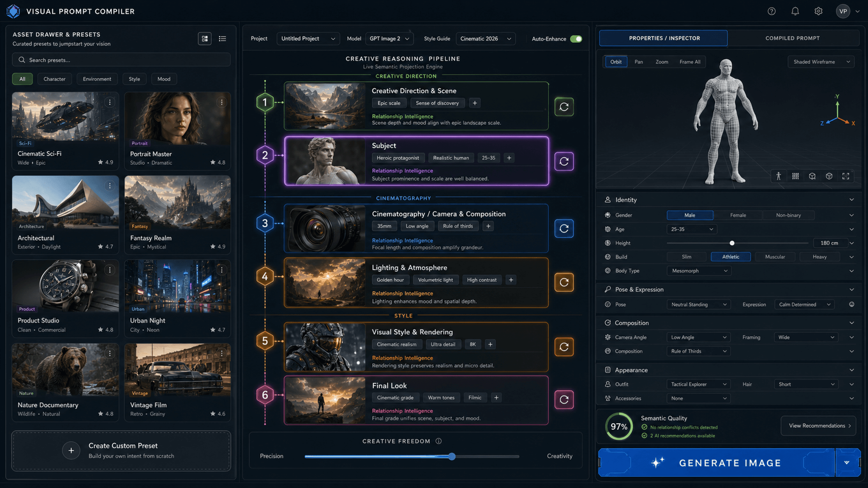The image size is (868, 488).
Task: Open the settings gear in top bar
Action: 818,11
